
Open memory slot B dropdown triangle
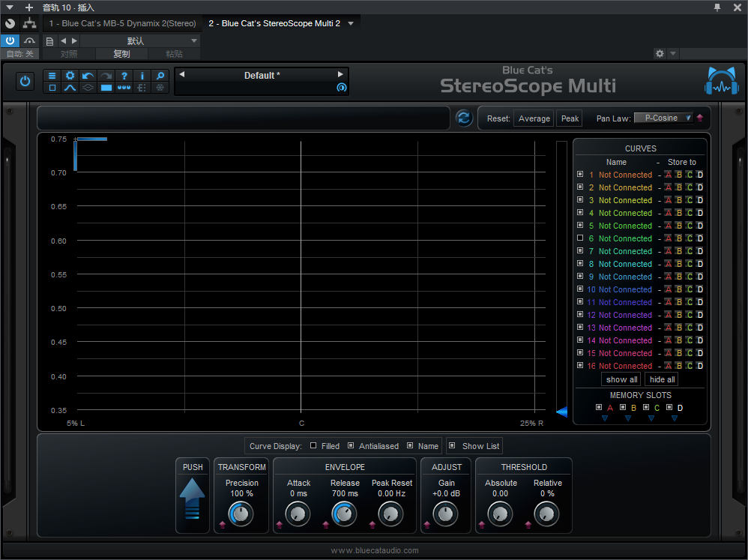tap(628, 418)
